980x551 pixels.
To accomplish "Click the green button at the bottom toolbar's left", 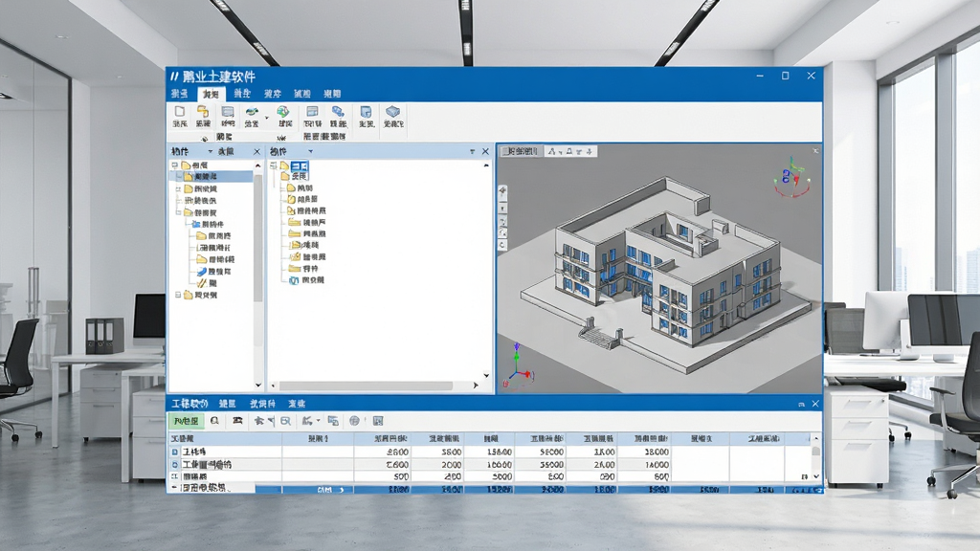I will [187, 421].
